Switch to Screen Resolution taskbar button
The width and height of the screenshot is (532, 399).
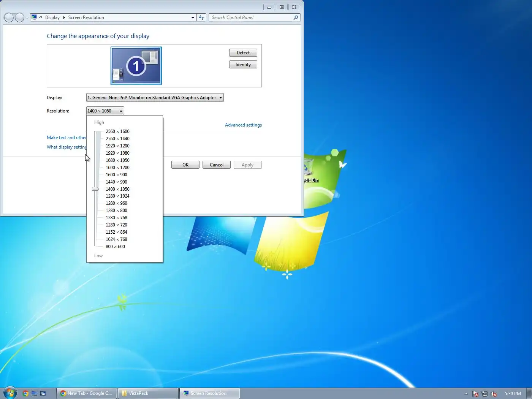[x=210, y=393]
